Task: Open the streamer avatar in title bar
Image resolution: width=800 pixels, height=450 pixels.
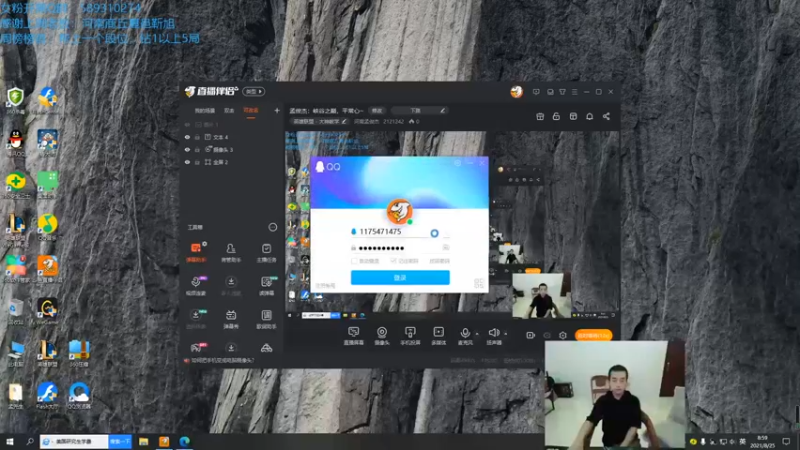Action: click(516, 92)
